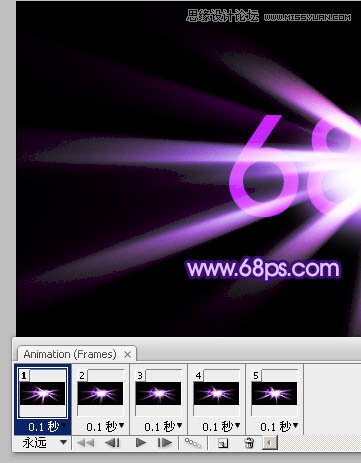This screenshot has width=361, height=463.
Task: Open frame 1 delay time dropdown
Action: point(46,426)
